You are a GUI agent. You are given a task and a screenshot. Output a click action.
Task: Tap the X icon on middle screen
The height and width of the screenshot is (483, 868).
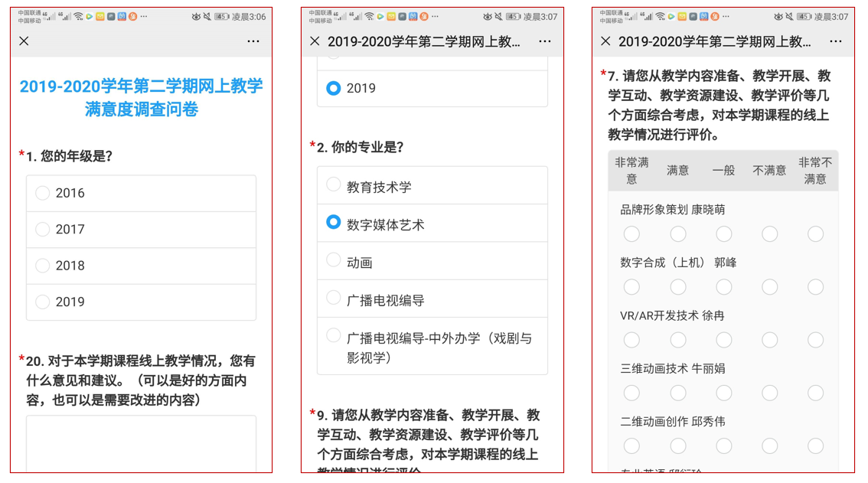click(315, 41)
